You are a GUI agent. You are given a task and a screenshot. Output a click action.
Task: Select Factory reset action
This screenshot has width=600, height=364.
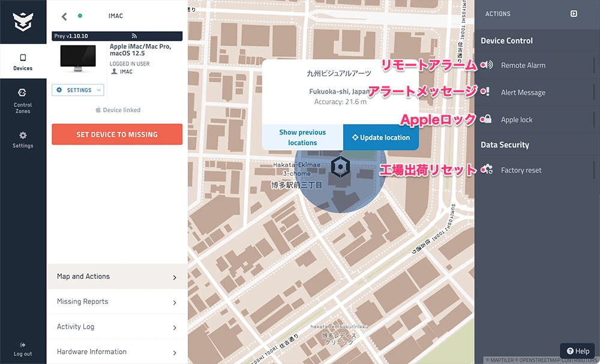537,170
